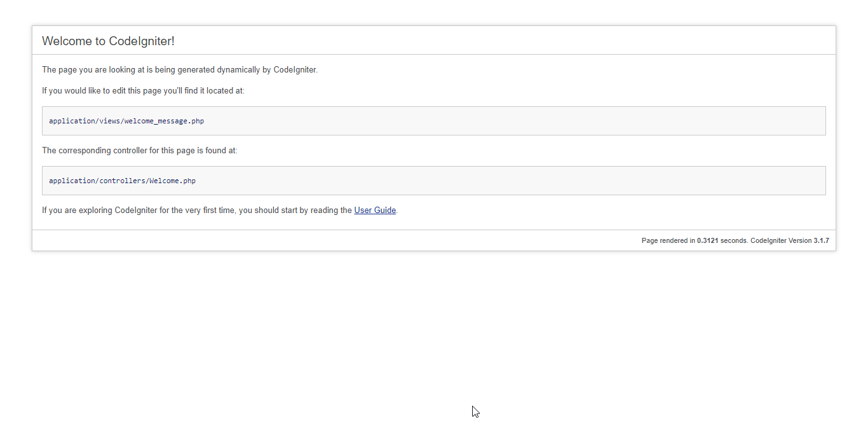
Task: Click the 'Welcome to CodeIgniter!' heading
Action: click(108, 41)
